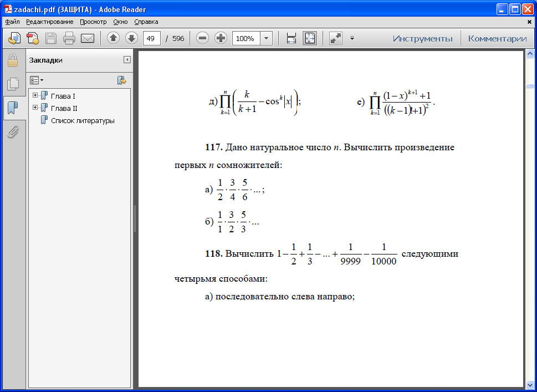537x392 pixels.
Task: Open the bookmarks options dropdown menu
Action: (x=37, y=80)
